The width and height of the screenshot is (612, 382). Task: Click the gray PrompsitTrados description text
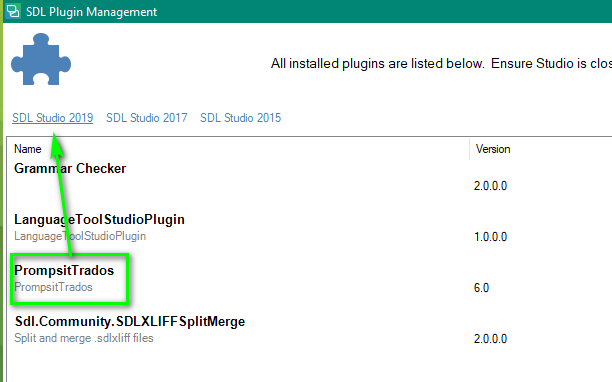[53, 287]
